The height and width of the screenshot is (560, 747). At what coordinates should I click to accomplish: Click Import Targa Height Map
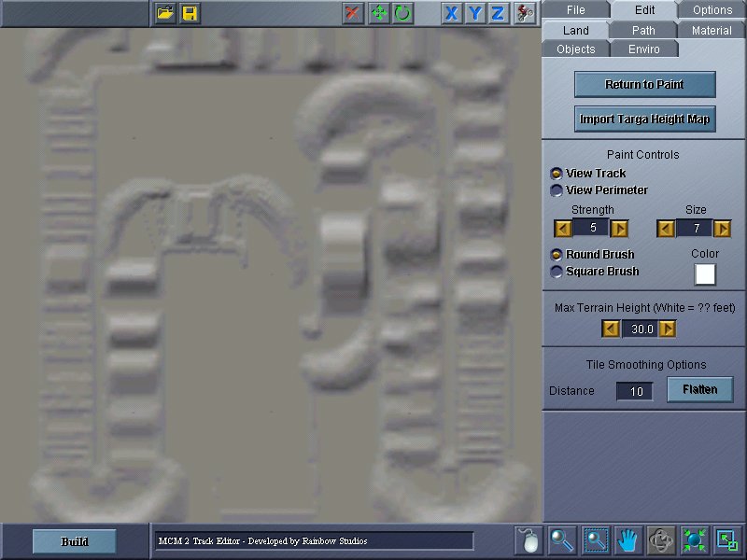coord(644,119)
